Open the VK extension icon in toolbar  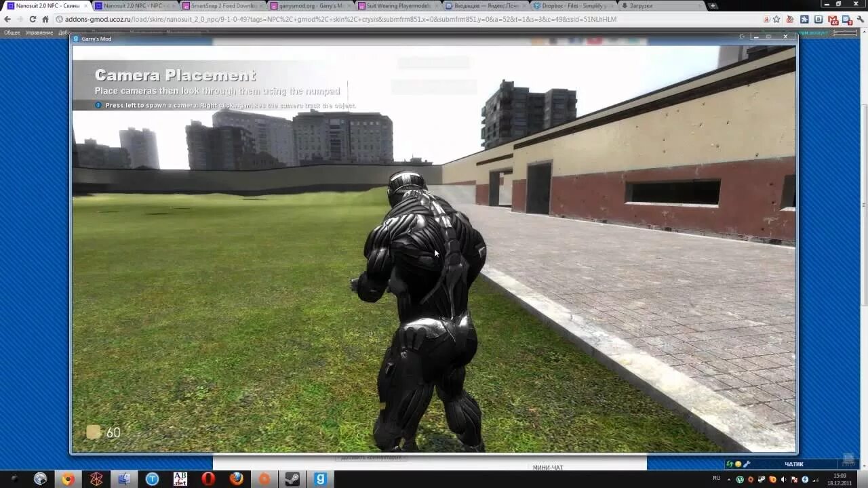(818, 19)
